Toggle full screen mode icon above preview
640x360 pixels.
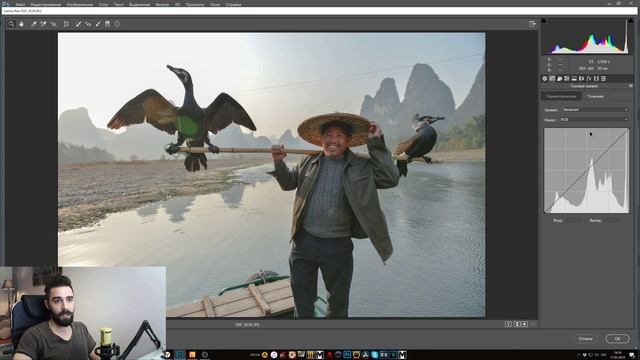pos(532,24)
